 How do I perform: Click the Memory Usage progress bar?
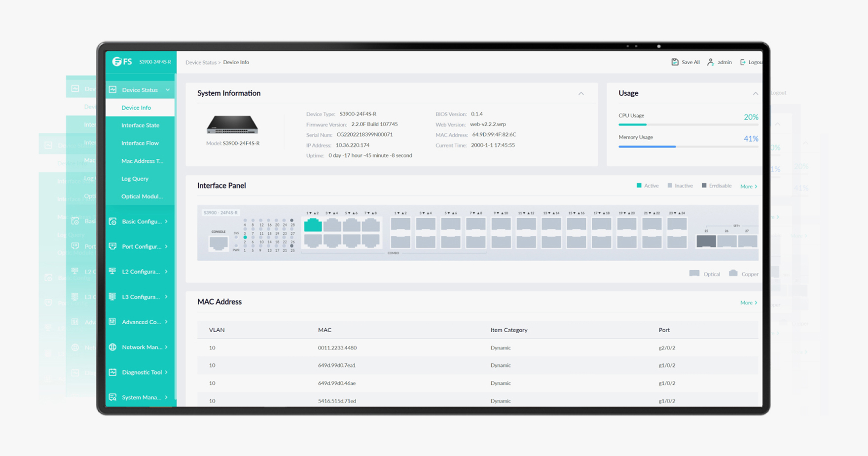pyautogui.click(x=687, y=147)
